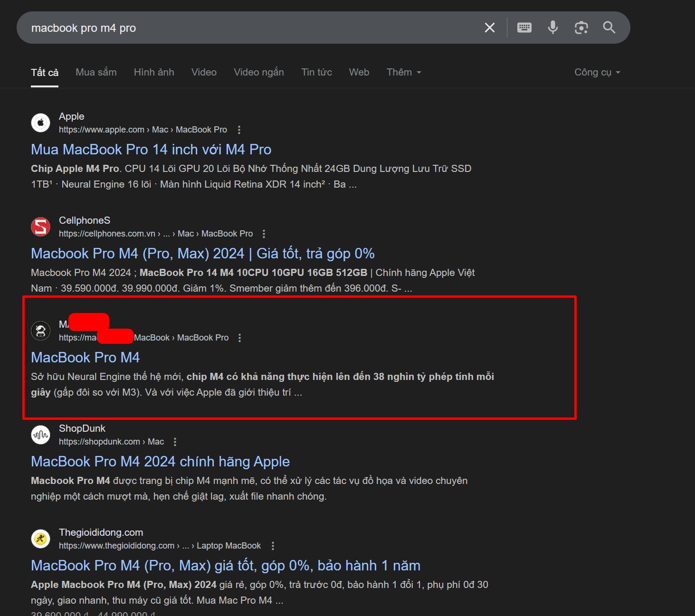
Task: Click the Apple favicon logo
Action: pos(41,123)
